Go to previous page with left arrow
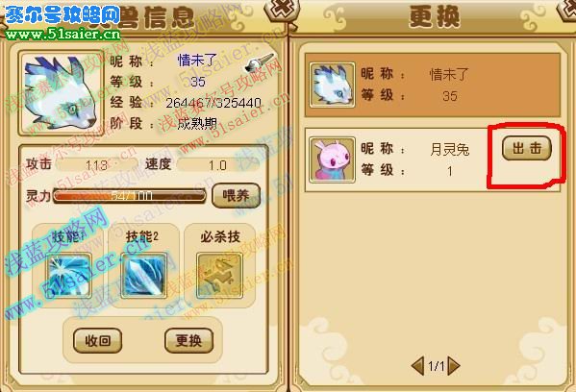 (x=417, y=365)
